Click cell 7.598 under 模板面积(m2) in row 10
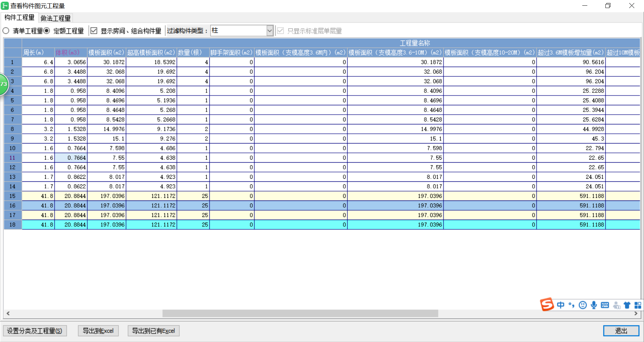644x342 pixels. 107,148
